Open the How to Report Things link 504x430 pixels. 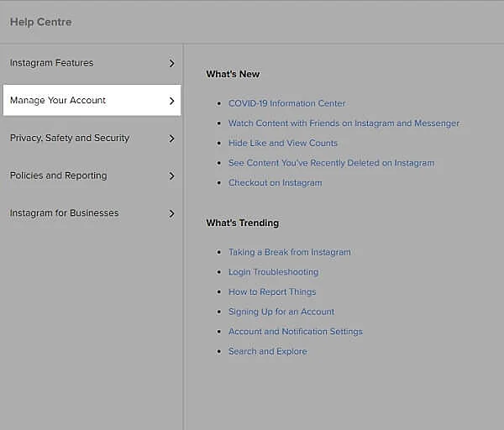coord(272,292)
